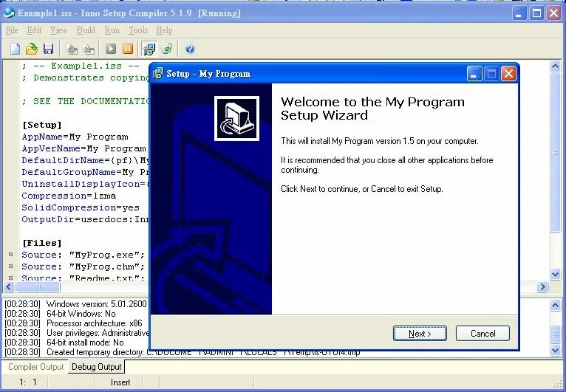The width and height of the screenshot is (566, 392).
Task: Click editor horizontal scrollbar right arrow
Action: 542,287
